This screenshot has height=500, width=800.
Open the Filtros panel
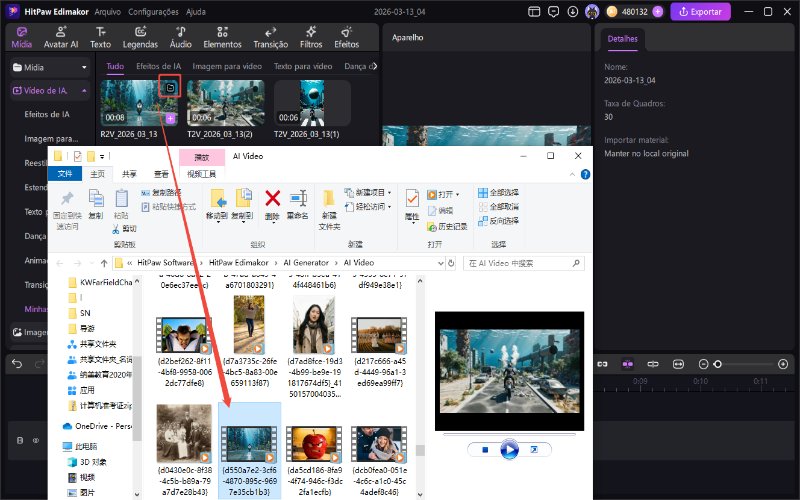click(311, 38)
